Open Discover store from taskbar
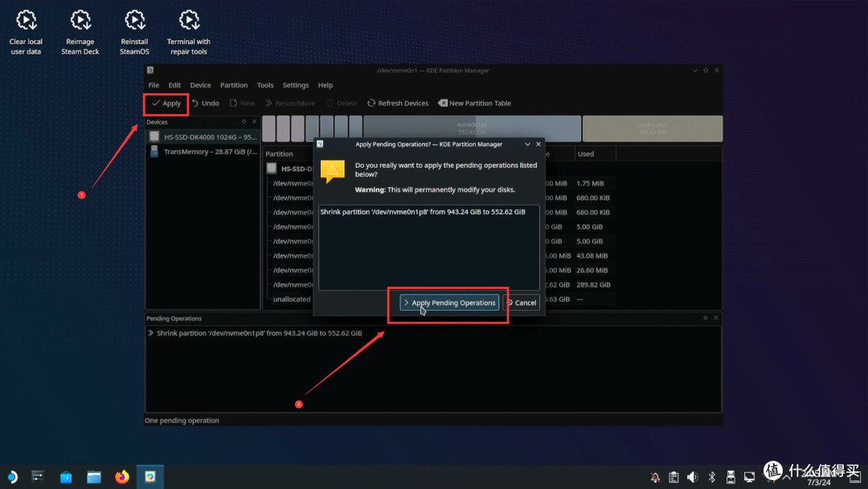 pos(66,477)
